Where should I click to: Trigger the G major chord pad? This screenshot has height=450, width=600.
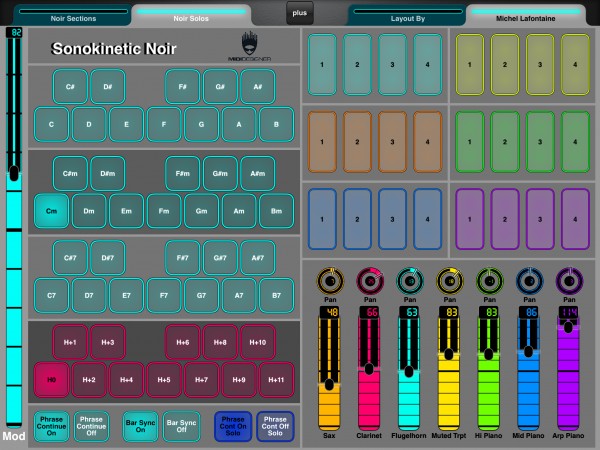(201, 124)
